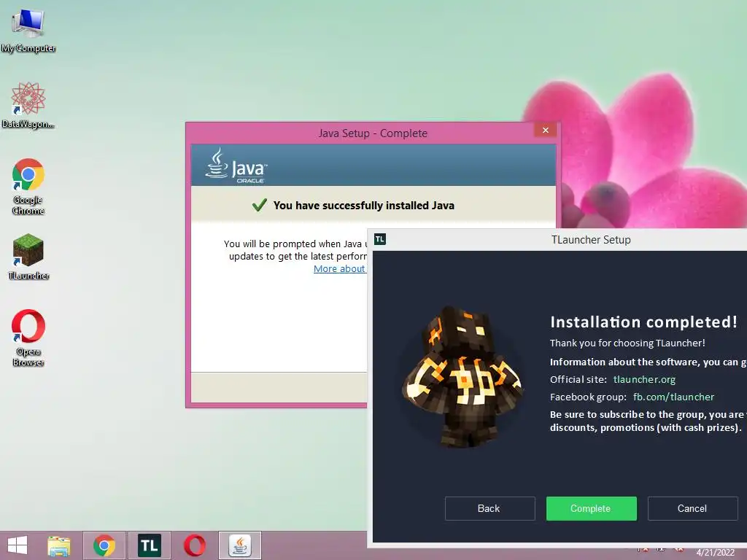Open the More about link in Java Setup

[339, 268]
